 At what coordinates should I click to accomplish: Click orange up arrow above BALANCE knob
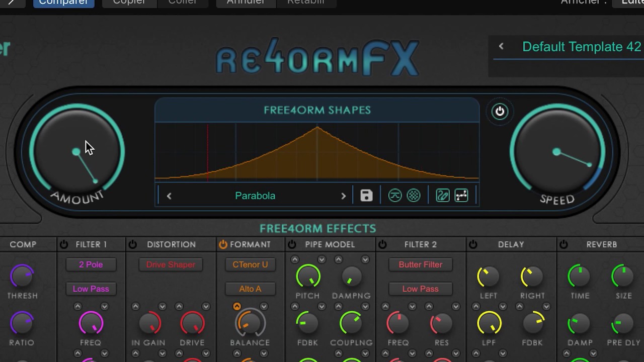pos(237,306)
